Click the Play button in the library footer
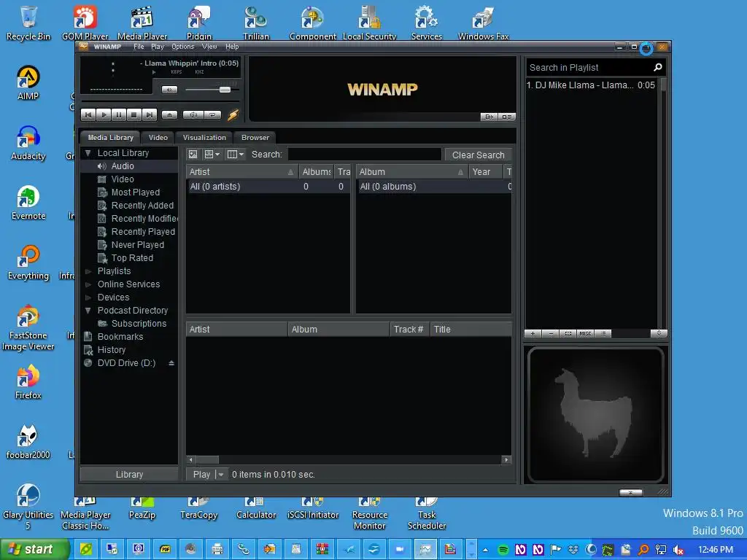The image size is (747, 560). coord(201,474)
